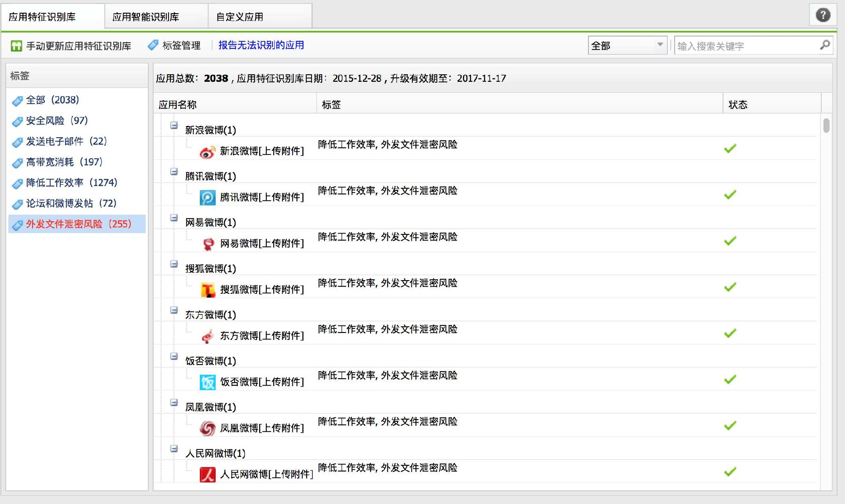Open the 报告无法识别的应用 link
Image resolution: width=845 pixels, height=504 pixels.
pyautogui.click(x=261, y=45)
